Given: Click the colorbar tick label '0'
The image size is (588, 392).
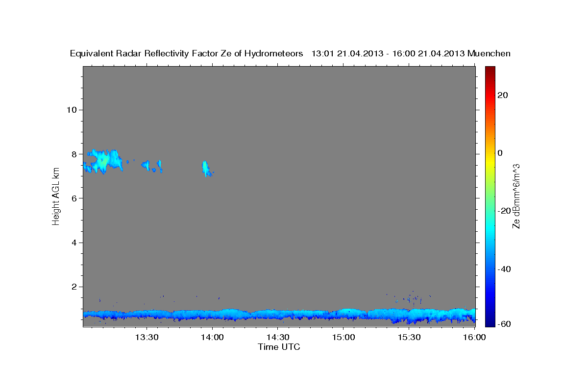Looking at the screenshot, I should coord(500,152).
